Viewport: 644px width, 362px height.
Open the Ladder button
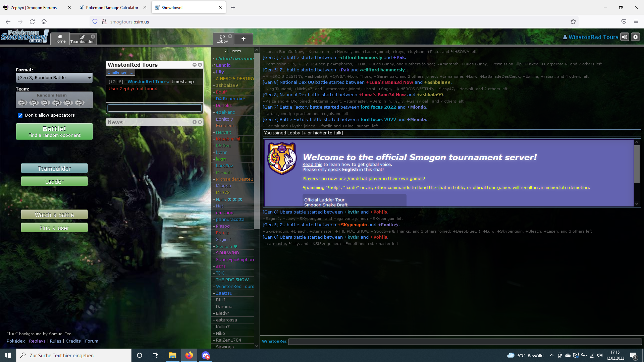click(54, 181)
